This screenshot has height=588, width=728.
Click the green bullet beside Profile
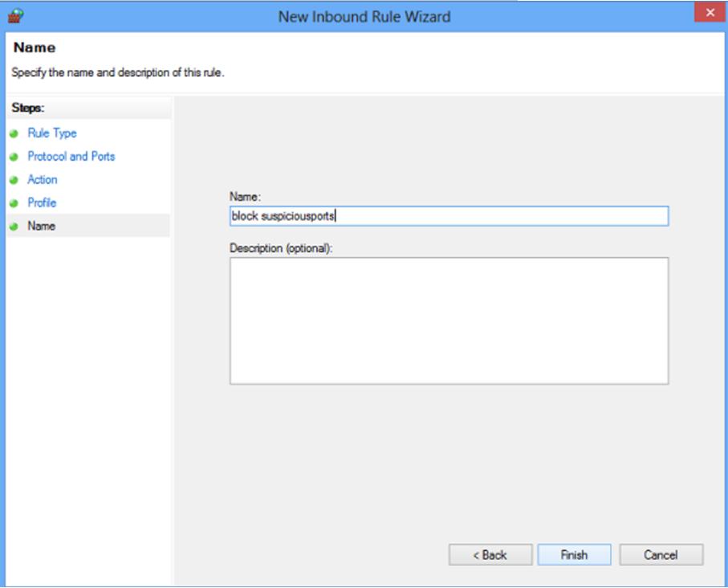[14, 203]
